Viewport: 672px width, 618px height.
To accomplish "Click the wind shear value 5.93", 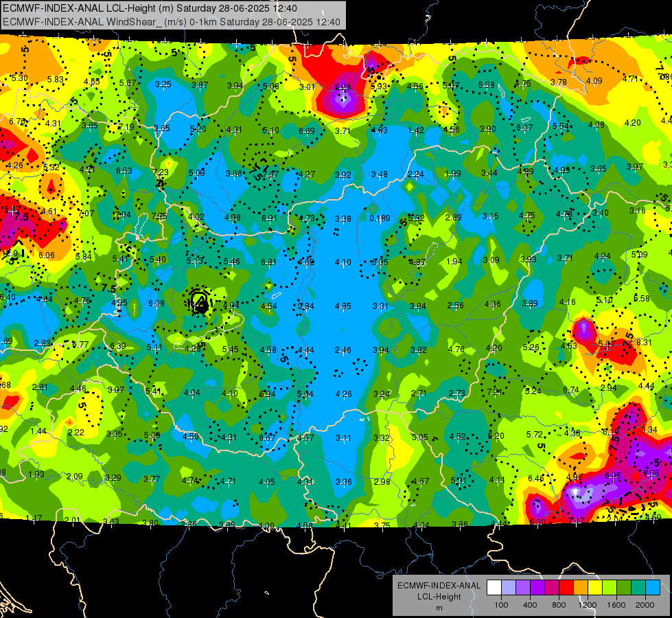I will (379, 87).
